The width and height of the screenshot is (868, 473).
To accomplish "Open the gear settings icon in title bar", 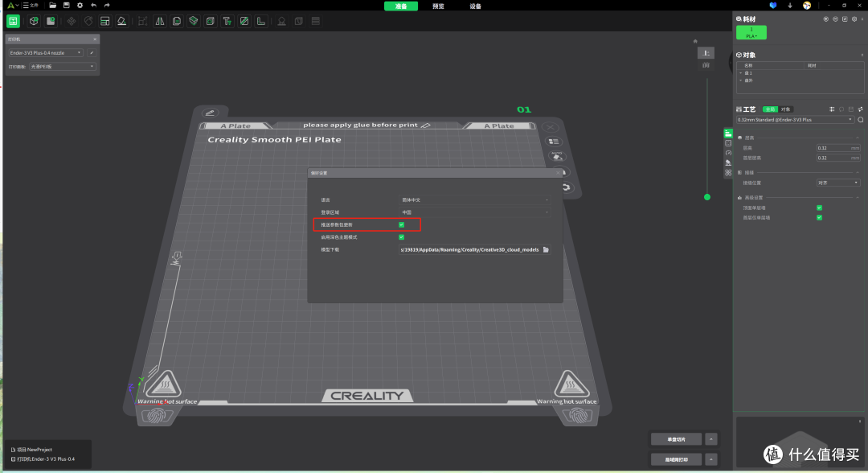I will point(80,6).
